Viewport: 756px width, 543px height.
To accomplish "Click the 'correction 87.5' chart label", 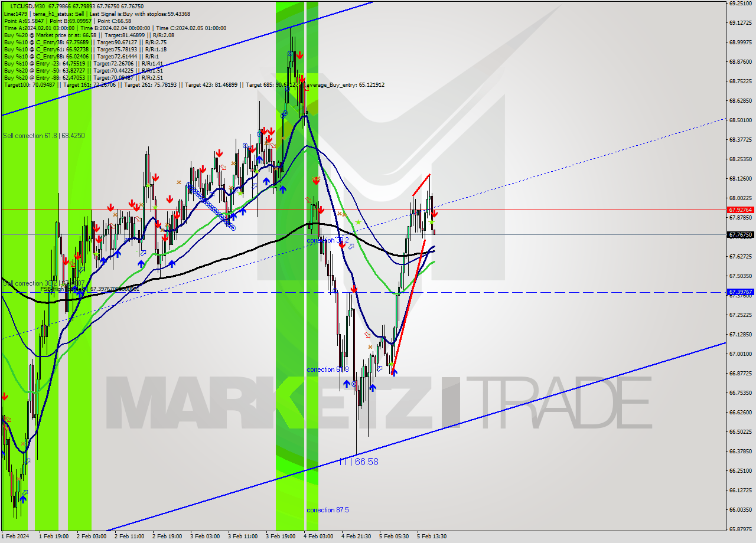I will 328,510.
